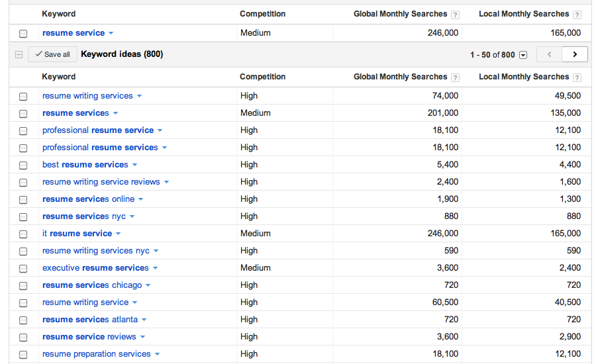Open arrow menu for it resume service

click(x=119, y=234)
